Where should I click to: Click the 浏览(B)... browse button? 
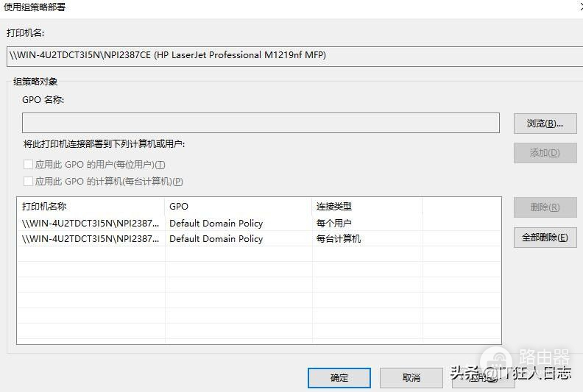[x=545, y=124]
